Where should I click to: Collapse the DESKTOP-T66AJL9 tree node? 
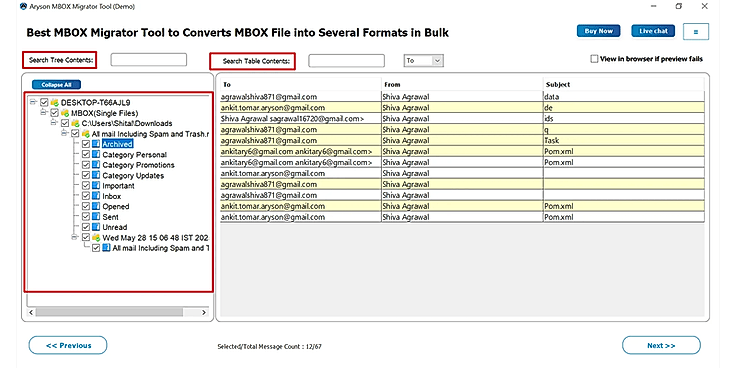point(33,101)
